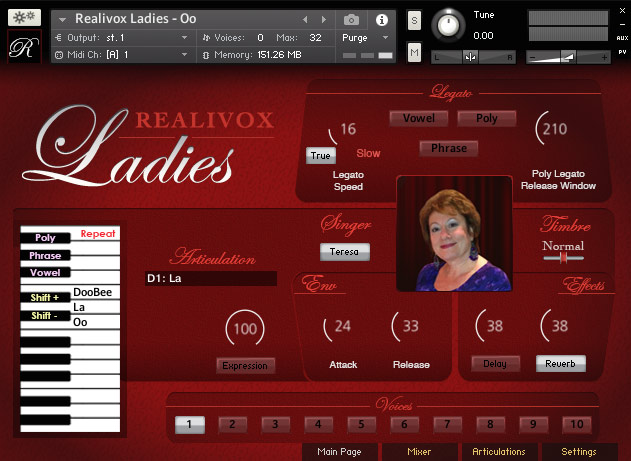The width and height of the screenshot is (631, 461).
Task: Open the Teresa singer selector
Action: pos(344,252)
